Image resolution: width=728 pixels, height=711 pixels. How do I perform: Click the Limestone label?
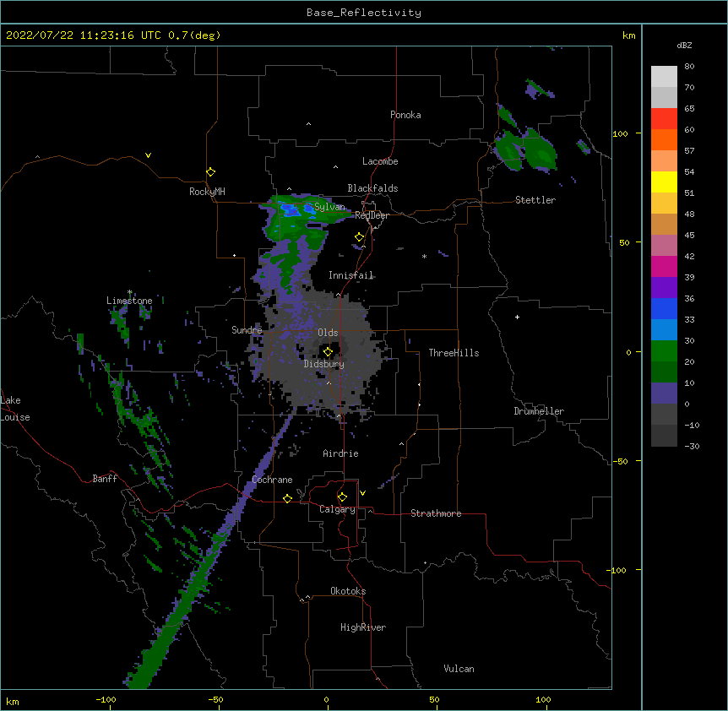pyautogui.click(x=129, y=301)
